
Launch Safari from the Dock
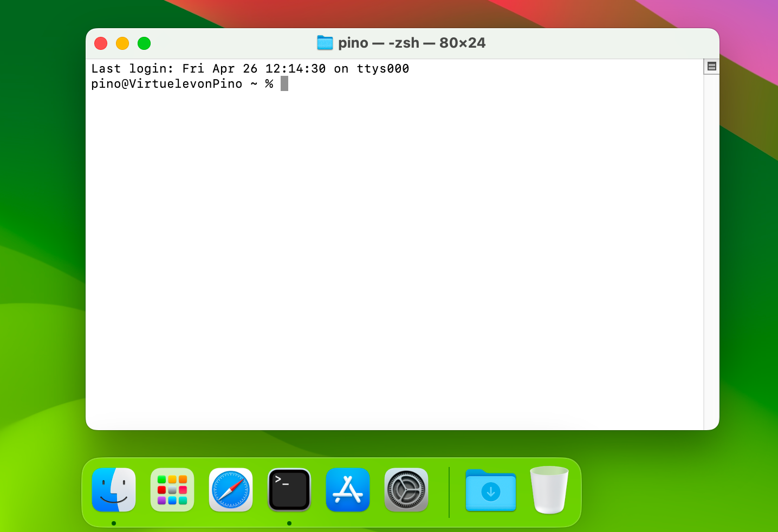click(231, 490)
